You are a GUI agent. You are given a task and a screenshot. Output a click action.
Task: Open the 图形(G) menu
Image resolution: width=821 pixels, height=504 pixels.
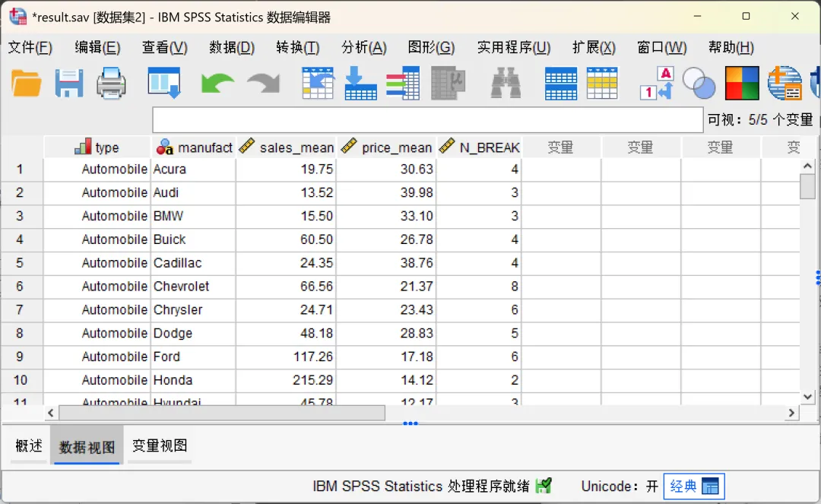[x=431, y=48]
